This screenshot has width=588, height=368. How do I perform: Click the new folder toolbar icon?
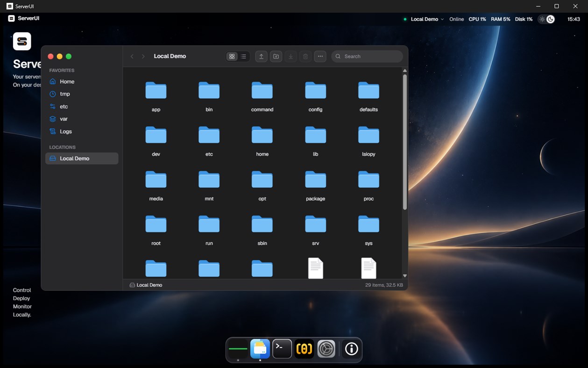(x=276, y=56)
